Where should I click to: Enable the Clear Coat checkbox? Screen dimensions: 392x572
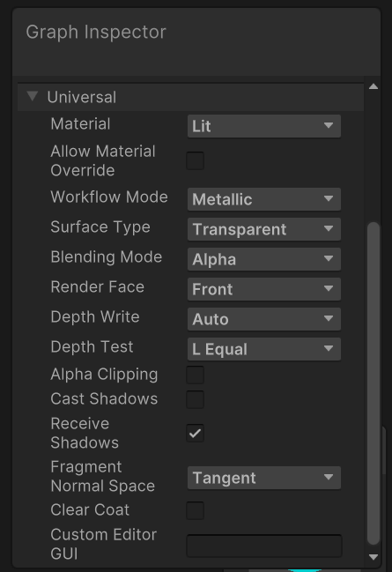(195, 510)
